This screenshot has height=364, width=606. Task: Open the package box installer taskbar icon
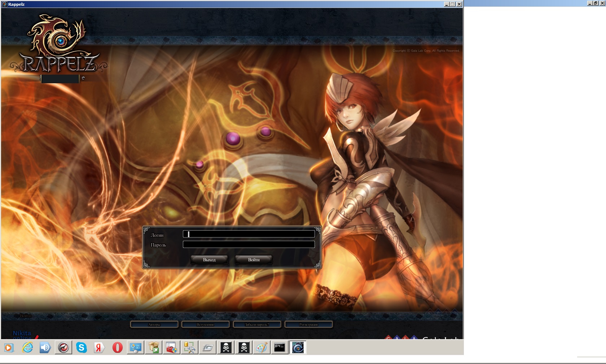pyautogui.click(x=154, y=348)
